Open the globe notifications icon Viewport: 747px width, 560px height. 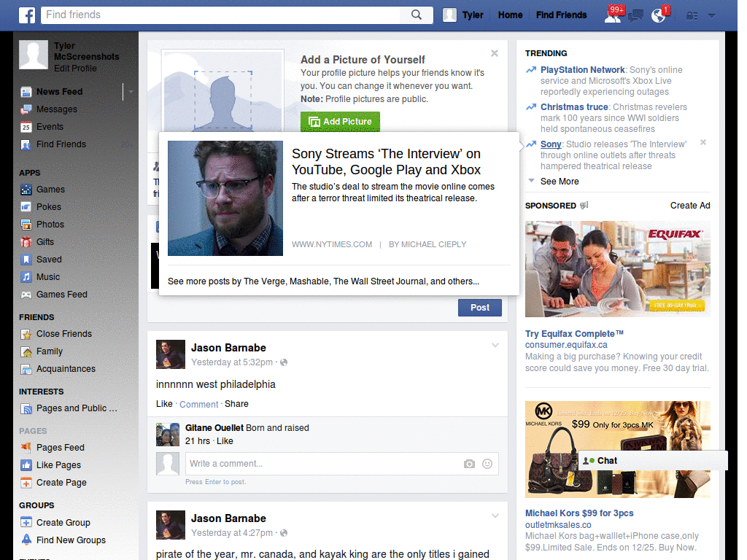coord(659,16)
